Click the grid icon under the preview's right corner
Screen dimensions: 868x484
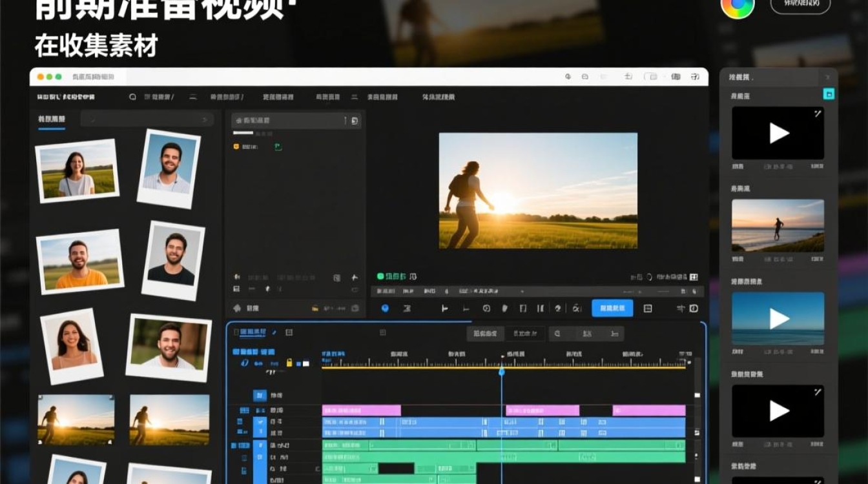coord(693,277)
